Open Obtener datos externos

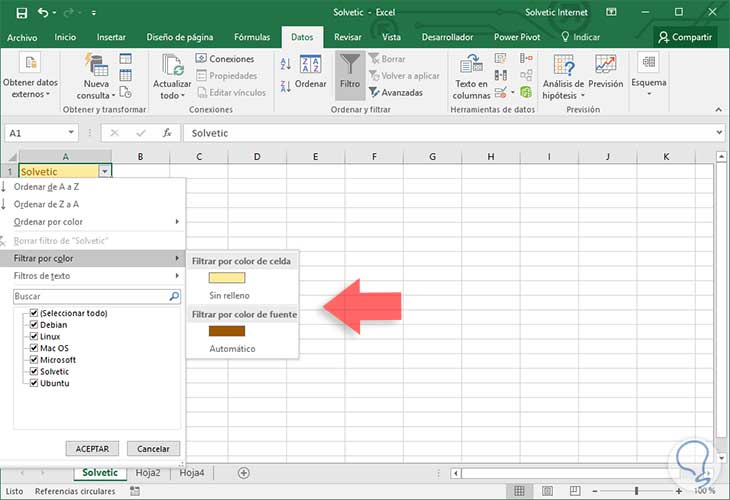(30, 75)
